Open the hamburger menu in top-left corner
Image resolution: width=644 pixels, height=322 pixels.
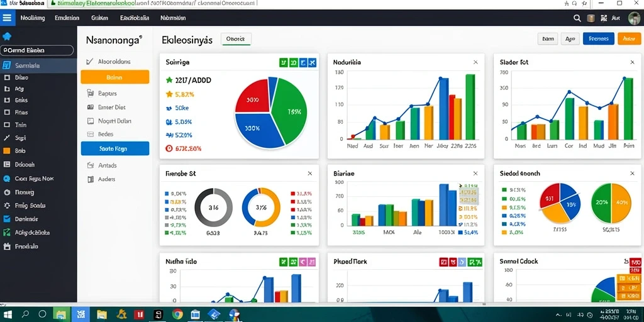(x=7, y=18)
